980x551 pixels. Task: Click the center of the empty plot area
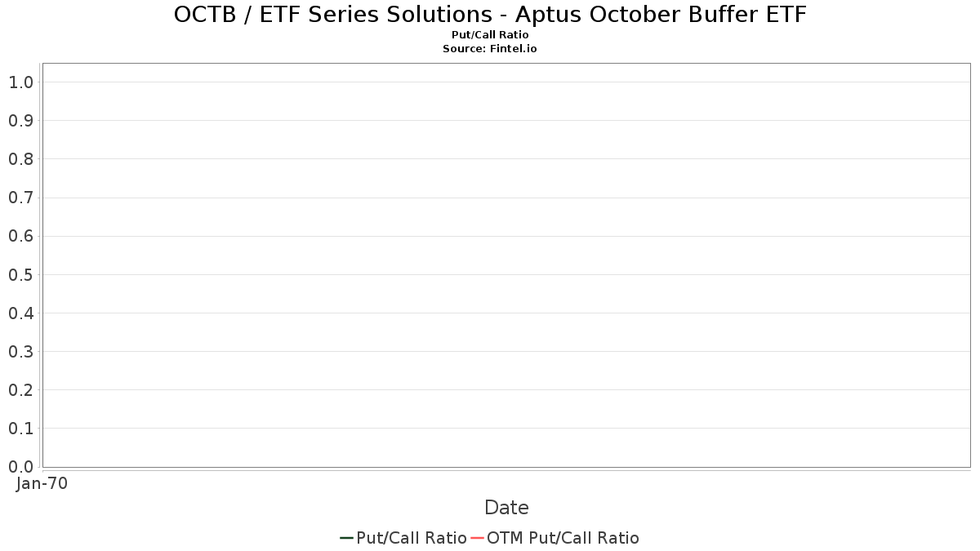click(x=506, y=265)
